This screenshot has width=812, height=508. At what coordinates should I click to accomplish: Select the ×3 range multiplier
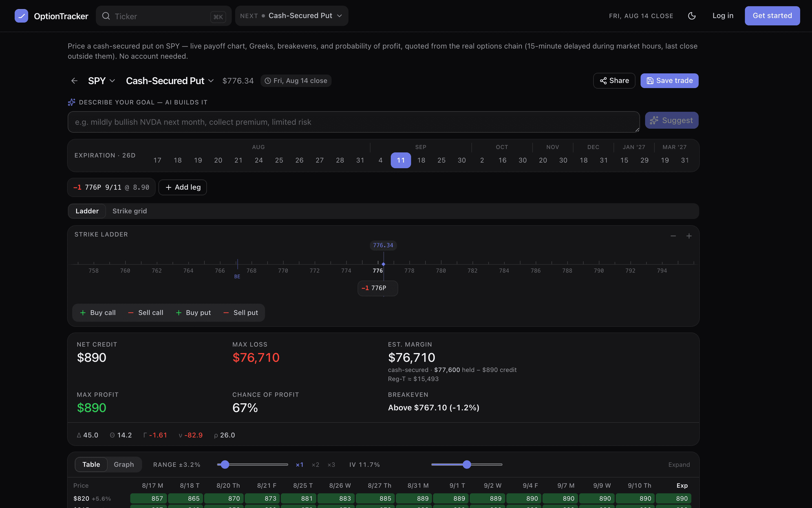coord(331,465)
